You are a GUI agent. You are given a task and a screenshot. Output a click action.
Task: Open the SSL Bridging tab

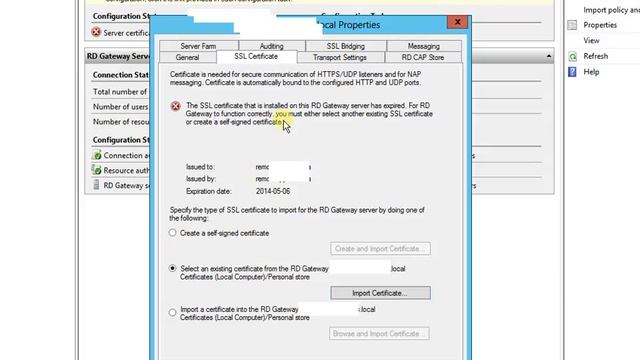pyautogui.click(x=345, y=46)
